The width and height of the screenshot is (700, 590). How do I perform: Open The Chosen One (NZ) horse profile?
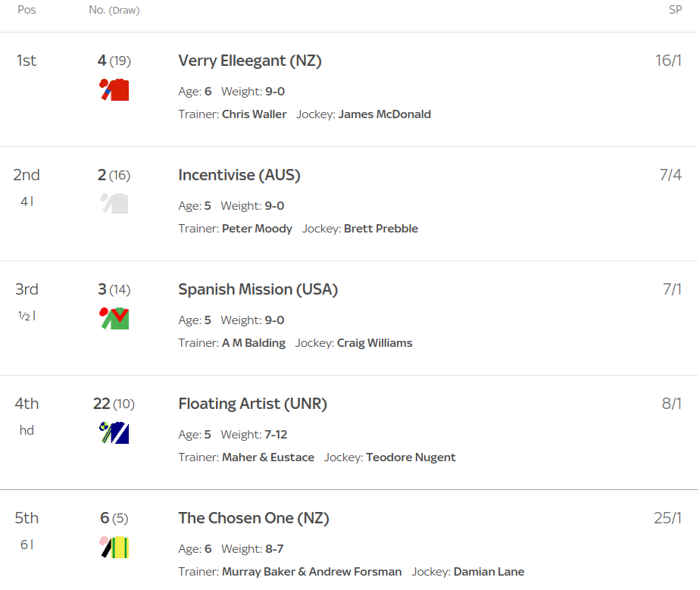(x=254, y=518)
